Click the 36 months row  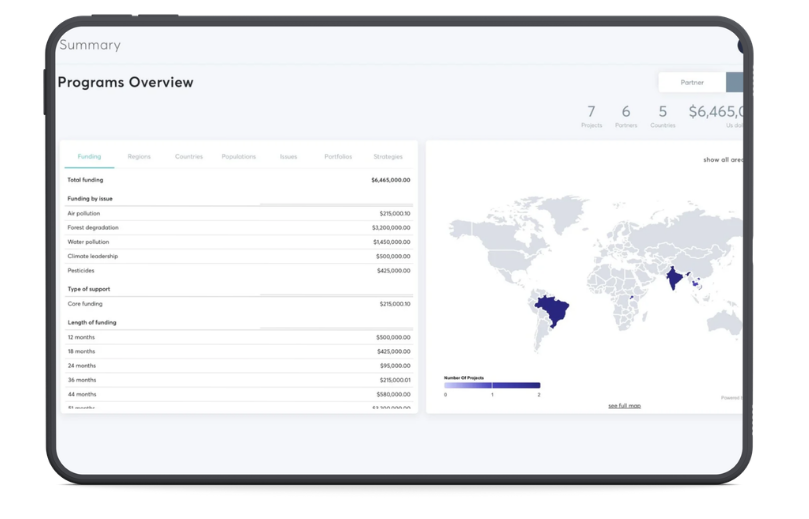click(239, 380)
